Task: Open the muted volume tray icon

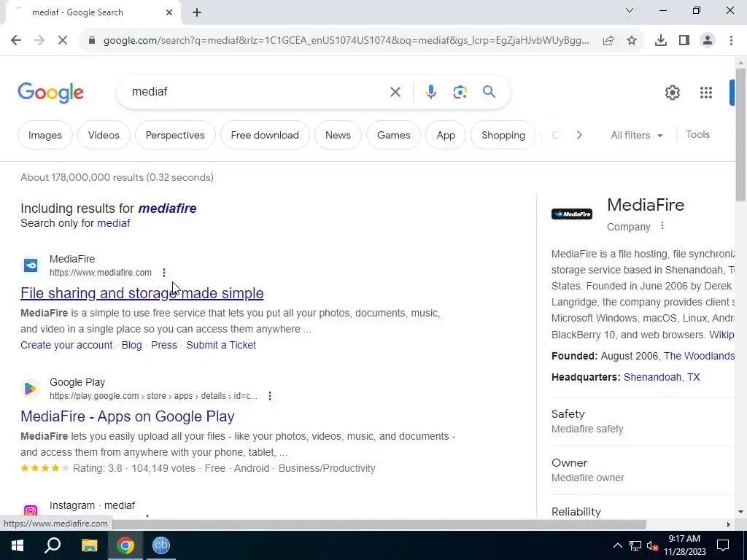Action: point(652,545)
